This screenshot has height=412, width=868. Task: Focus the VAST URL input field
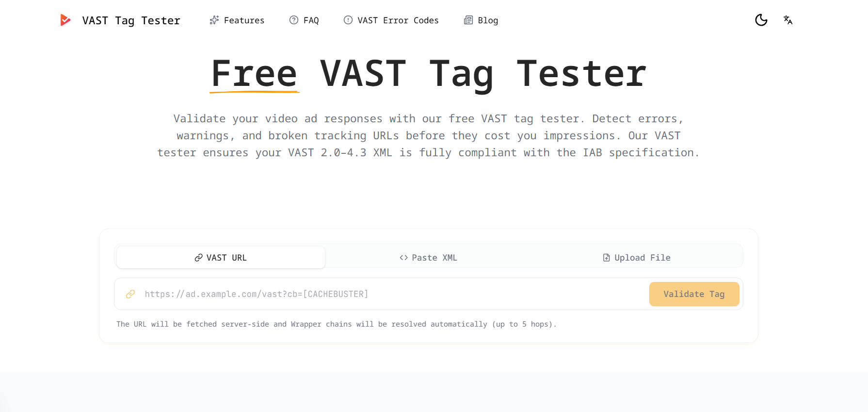pos(393,294)
